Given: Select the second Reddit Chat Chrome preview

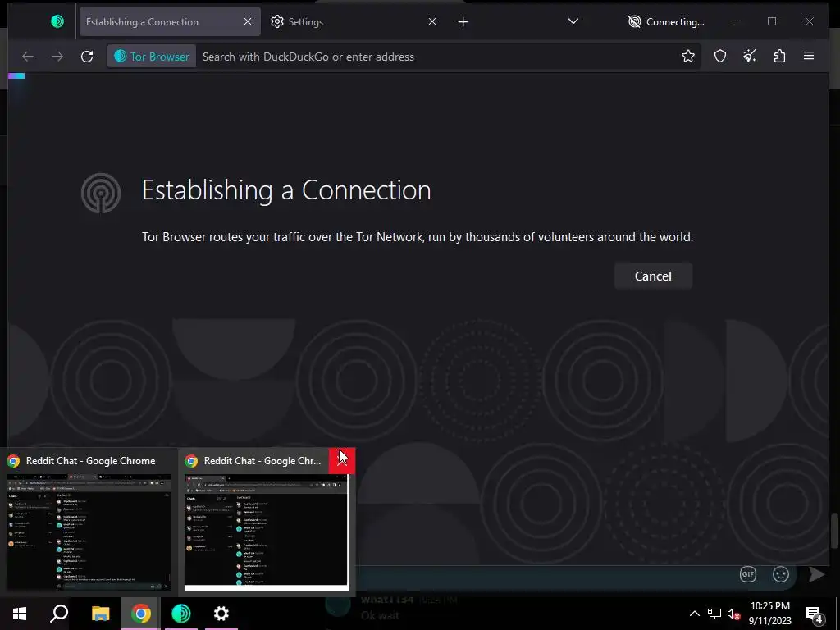Looking at the screenshot, I should point(267,523).
